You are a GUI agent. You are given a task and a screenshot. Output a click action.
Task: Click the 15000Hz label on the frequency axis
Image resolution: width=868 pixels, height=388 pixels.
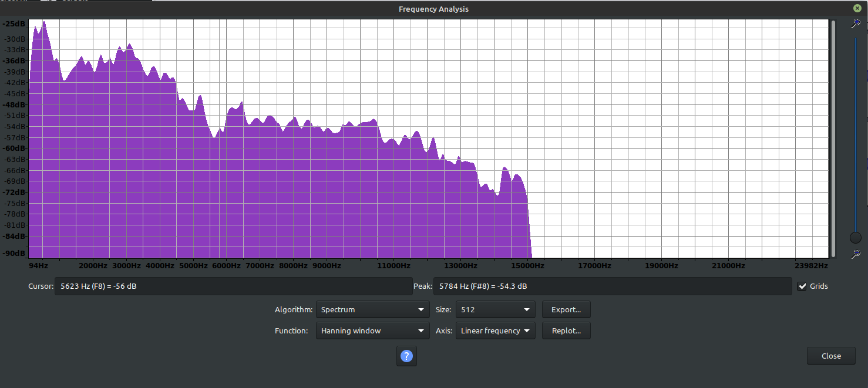(x=527, y=265)
